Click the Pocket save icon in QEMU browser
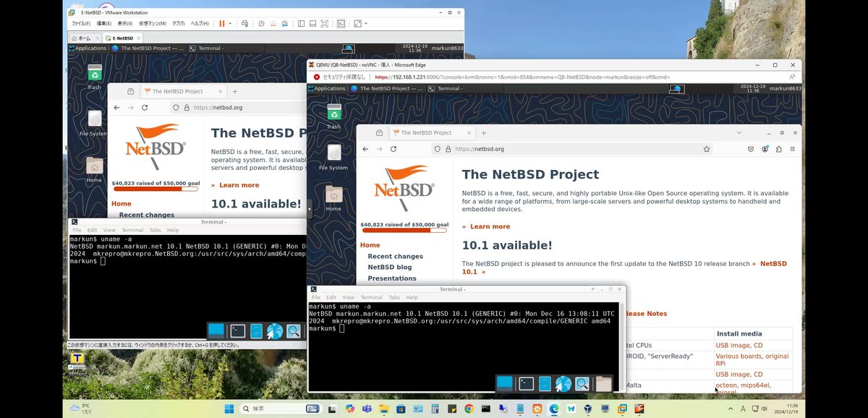Viewport: 868px width, 418px height. (751, 149)
